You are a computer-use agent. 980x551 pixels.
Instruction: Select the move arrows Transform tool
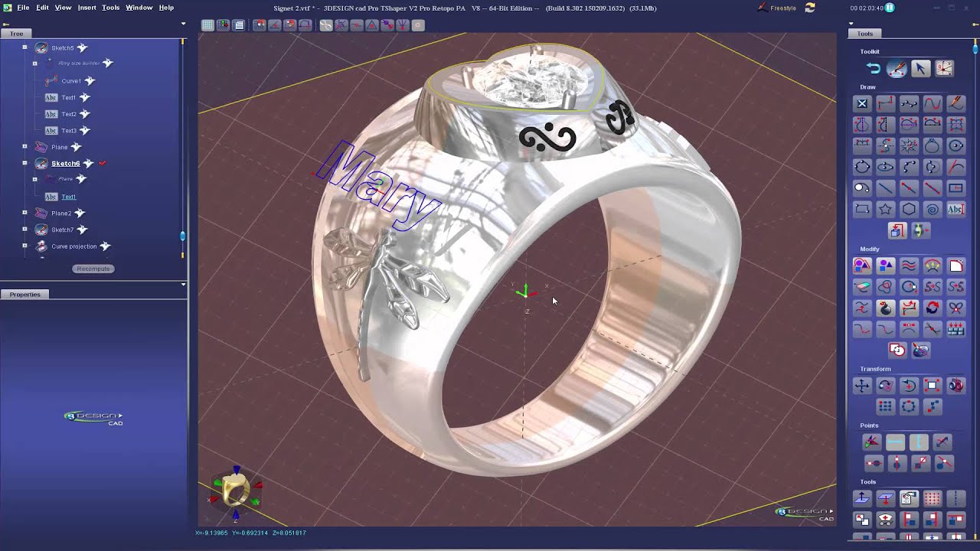click(x=862, y=386)
